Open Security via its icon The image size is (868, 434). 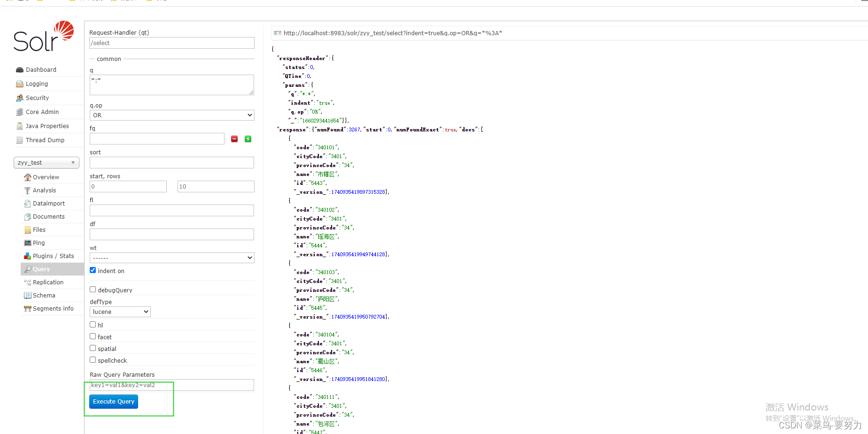20,98
